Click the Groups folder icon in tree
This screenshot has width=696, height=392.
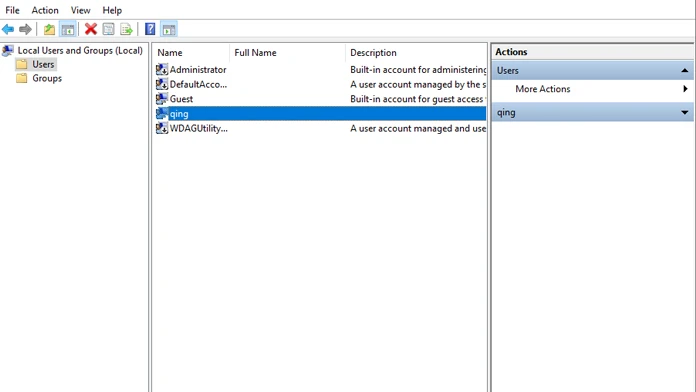pyautogui.click(x=22, y=78)
